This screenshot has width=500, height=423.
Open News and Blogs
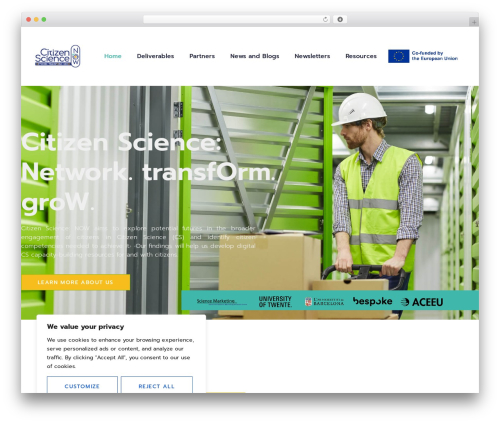coord(255,56)
